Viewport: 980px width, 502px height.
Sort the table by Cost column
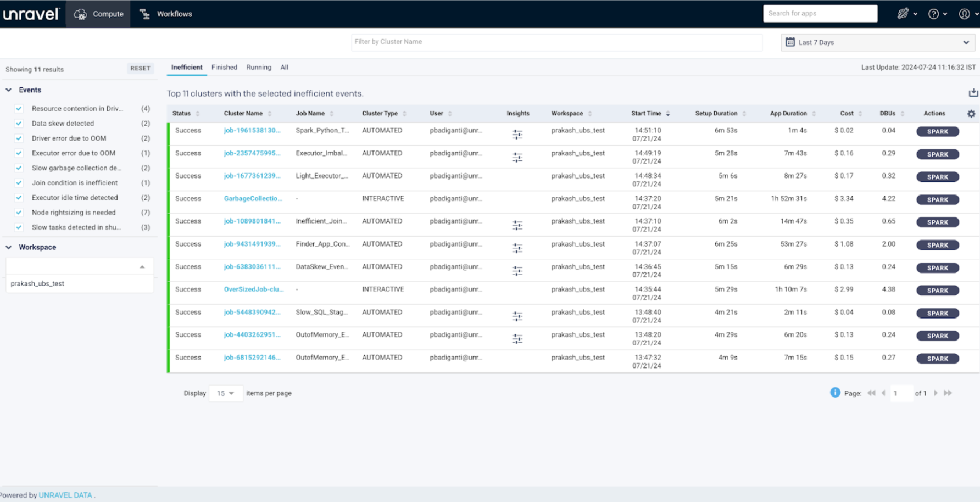click(847, 114)
